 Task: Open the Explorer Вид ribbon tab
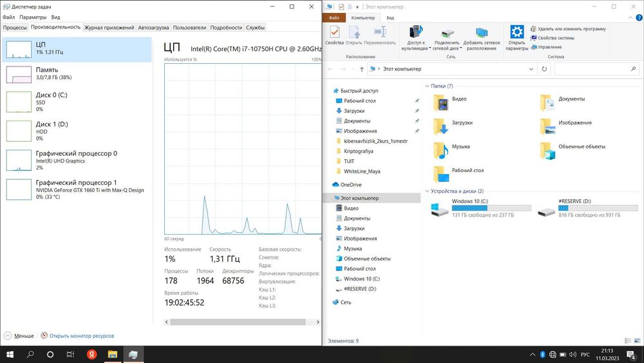point(390,17)
